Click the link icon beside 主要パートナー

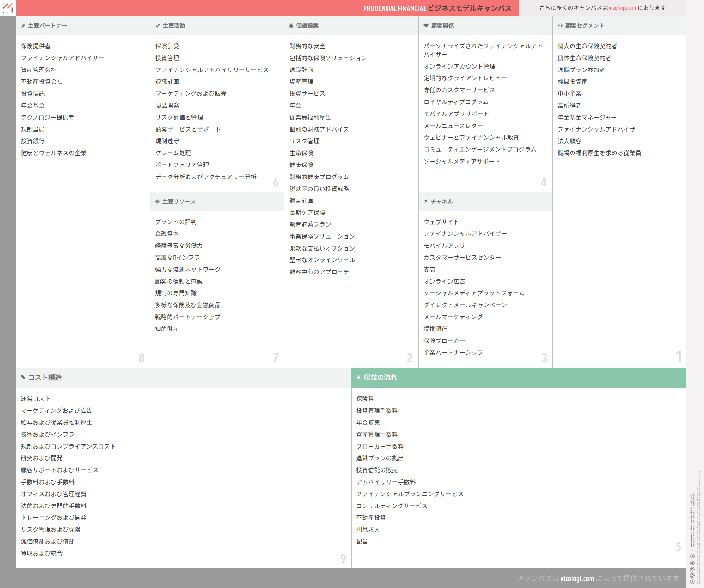23,26
